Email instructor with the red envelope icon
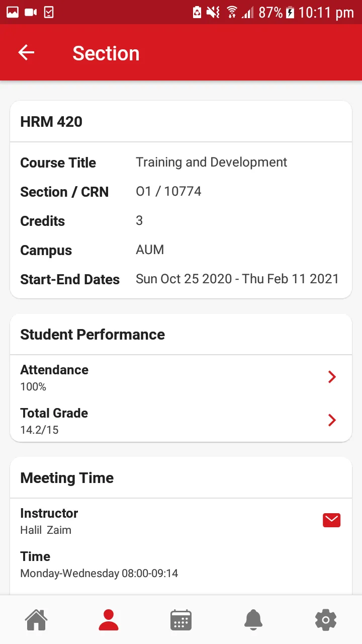 pos(332,521)
